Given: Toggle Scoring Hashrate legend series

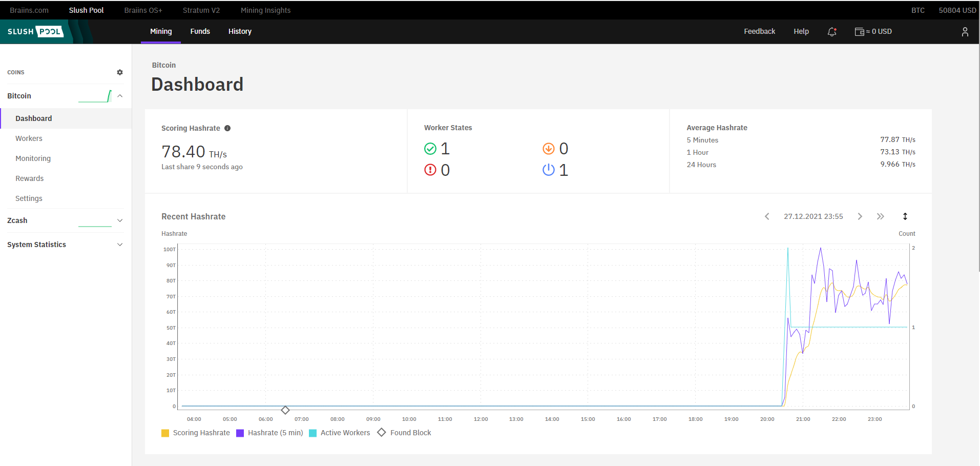Looking at the screenshot, I should pos(196,433).
